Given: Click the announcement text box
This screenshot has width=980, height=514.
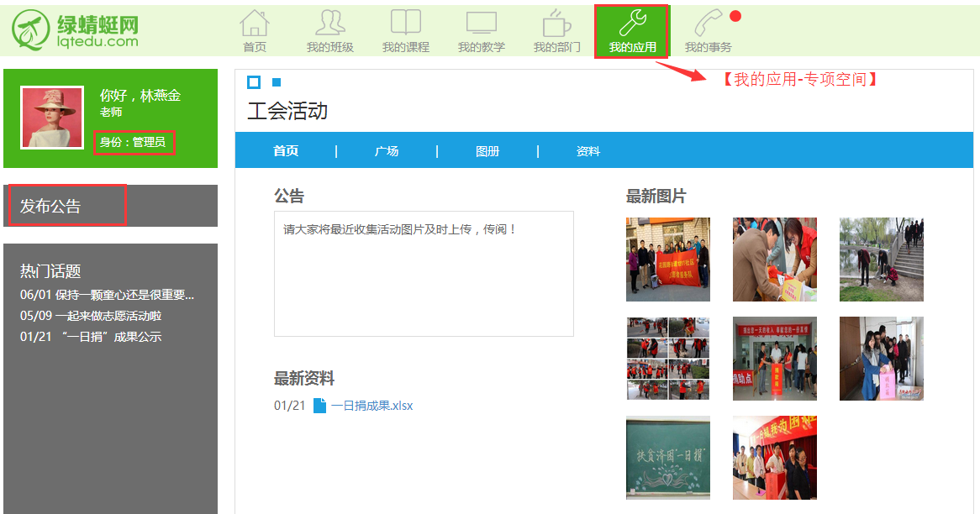Looking at the screenshot, I should 424,274.
